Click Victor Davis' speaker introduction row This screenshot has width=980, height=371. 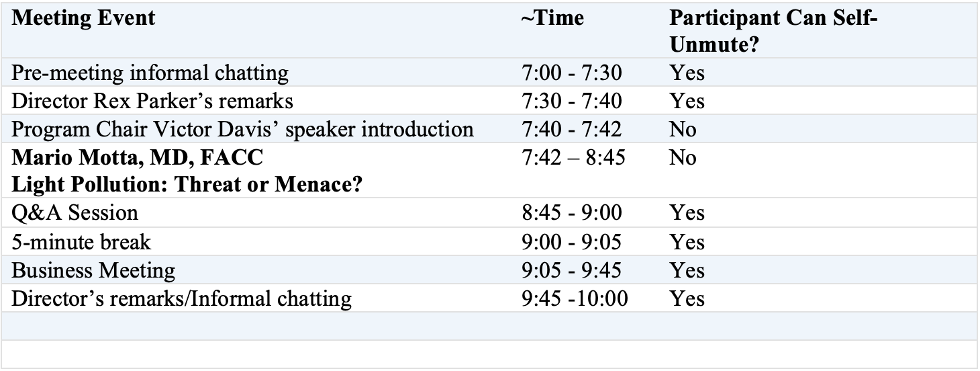[243, 129]
